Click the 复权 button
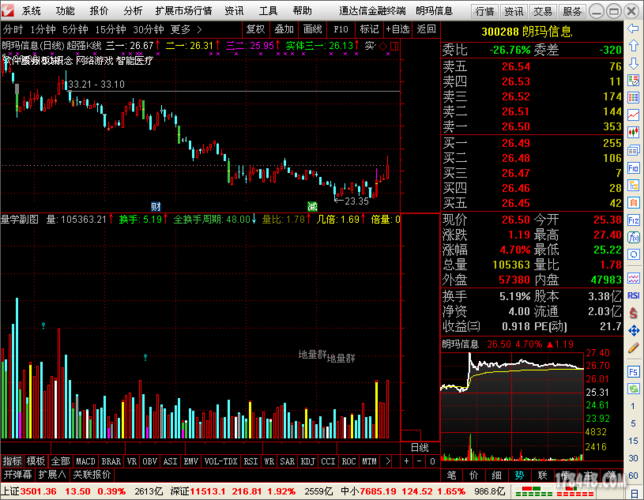Screen dimensions: 644x500 (255, 29)
